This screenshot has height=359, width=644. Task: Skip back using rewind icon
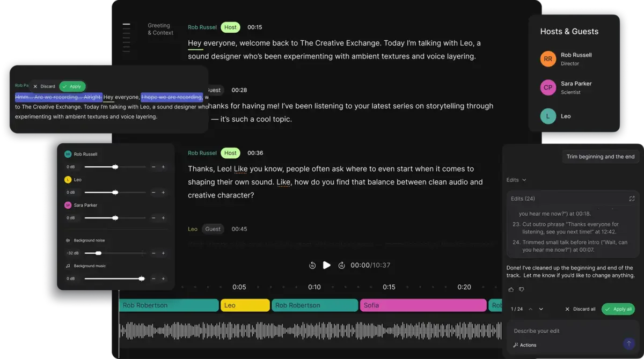[x=312, y=265]
